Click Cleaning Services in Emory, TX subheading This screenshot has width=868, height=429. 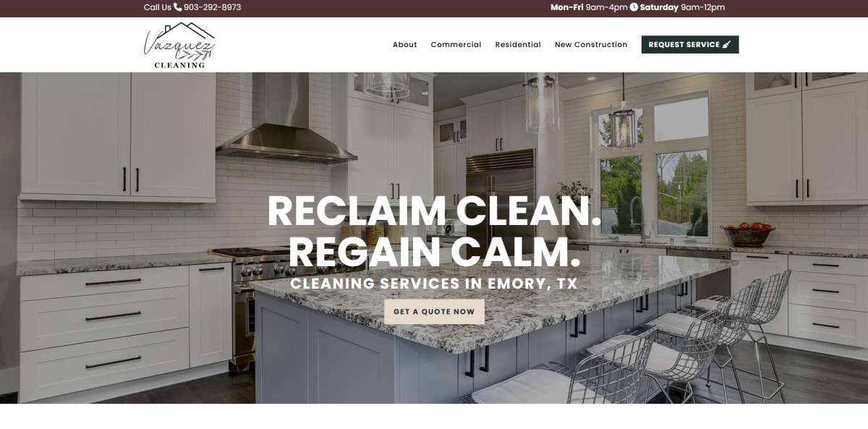coord(434,284)
